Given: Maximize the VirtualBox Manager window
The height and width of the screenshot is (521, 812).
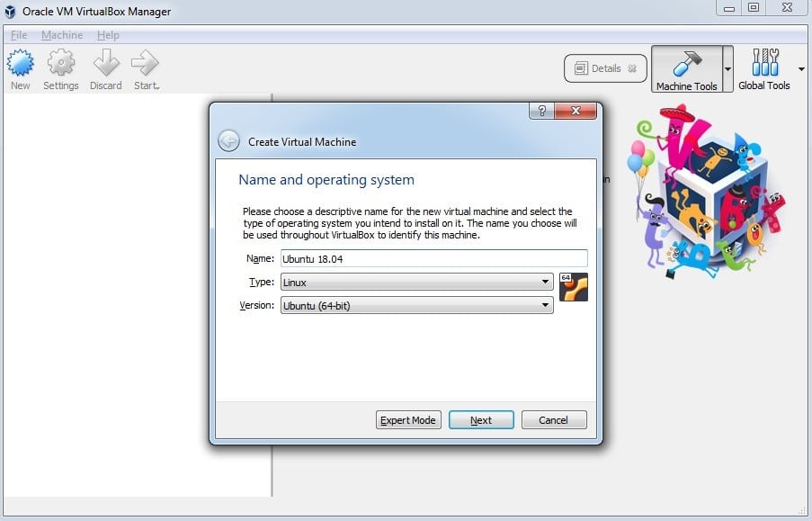Looking at the screenshot, I should point(754,8).
